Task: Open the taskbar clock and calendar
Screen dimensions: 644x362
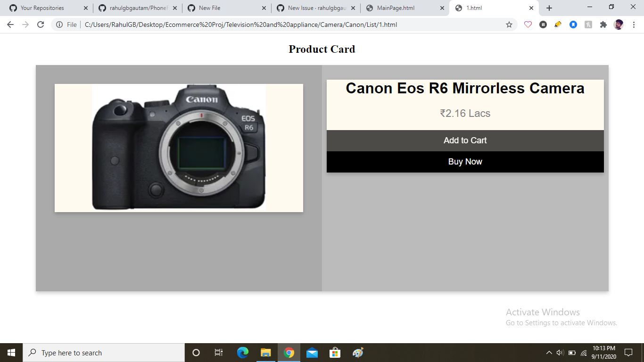Action: (x=604, y=353)
